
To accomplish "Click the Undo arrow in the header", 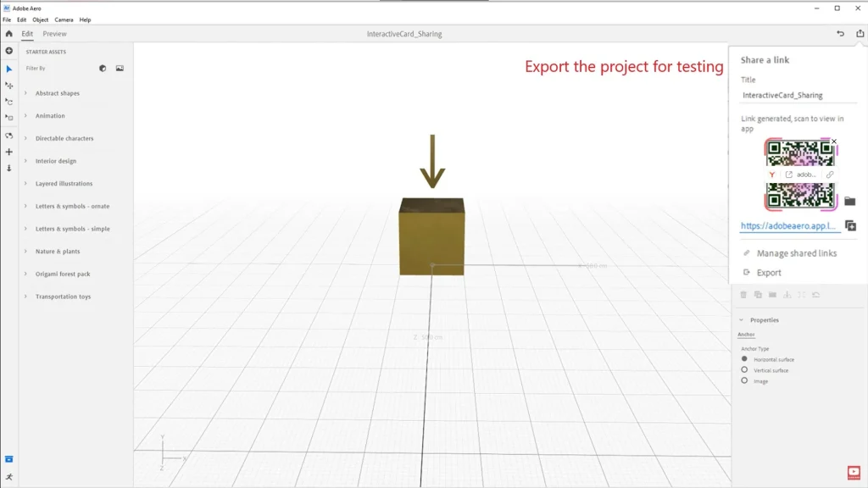I will [x=840, y=34].
